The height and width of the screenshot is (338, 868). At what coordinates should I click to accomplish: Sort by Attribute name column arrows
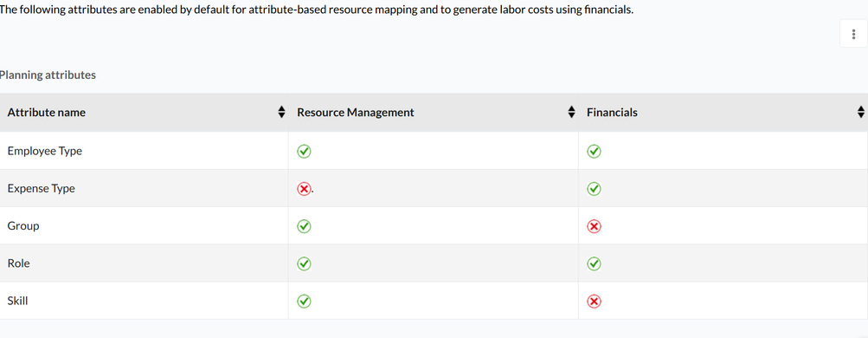click(281, 112)
